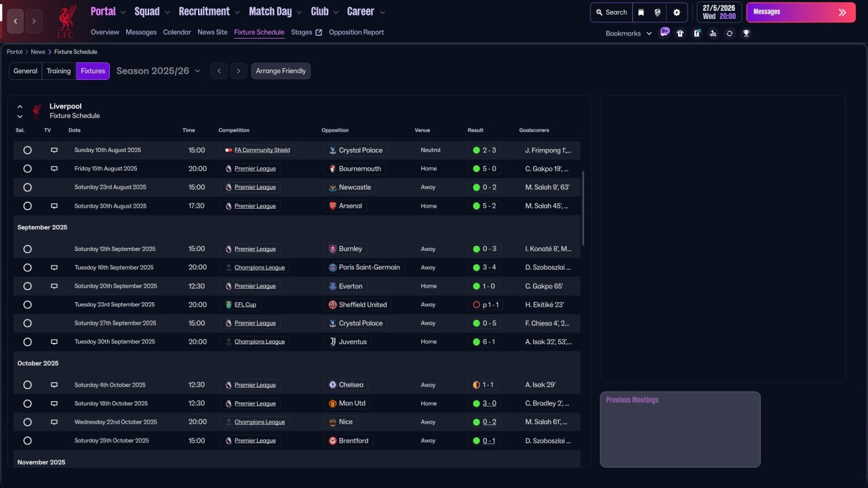Image resolution: width=868 pixels, height=488 pixels.
Task: Click the chat notifications icon with 9+ badge
Action: [x=664, y=33]
